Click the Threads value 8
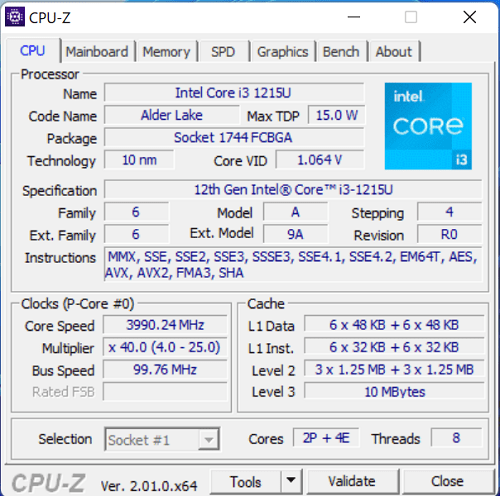500x496 pixels. coord(456,438)
